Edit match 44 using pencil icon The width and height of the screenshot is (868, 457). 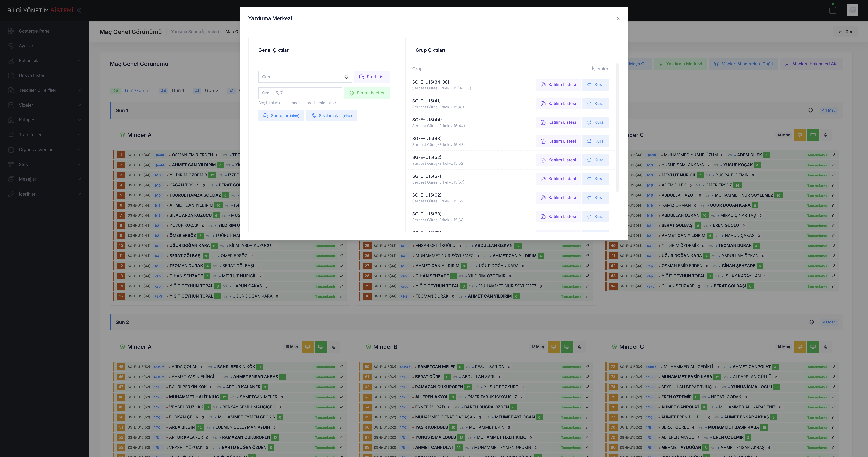point(833,286)
